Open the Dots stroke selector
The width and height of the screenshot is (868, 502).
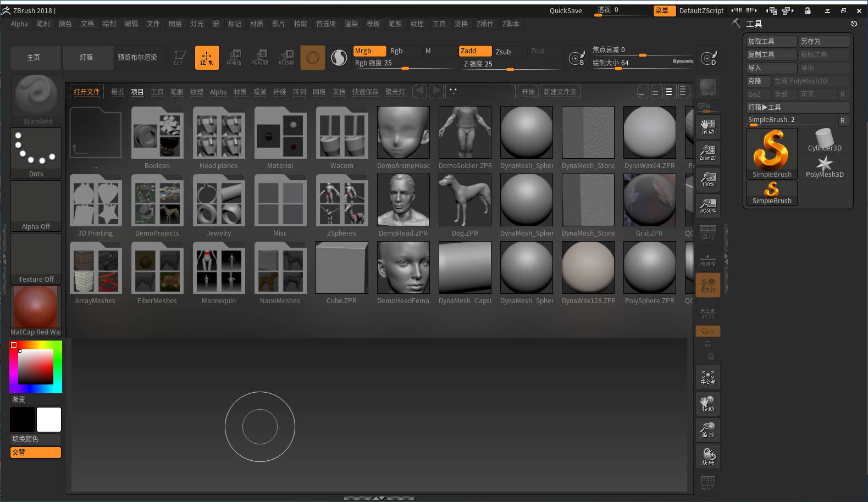36,153
